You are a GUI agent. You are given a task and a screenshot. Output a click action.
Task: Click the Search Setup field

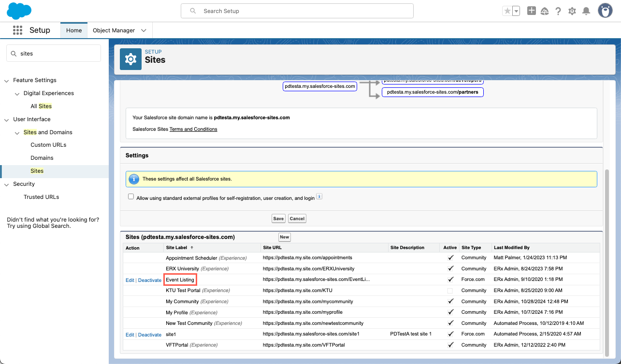click(297, 11)
